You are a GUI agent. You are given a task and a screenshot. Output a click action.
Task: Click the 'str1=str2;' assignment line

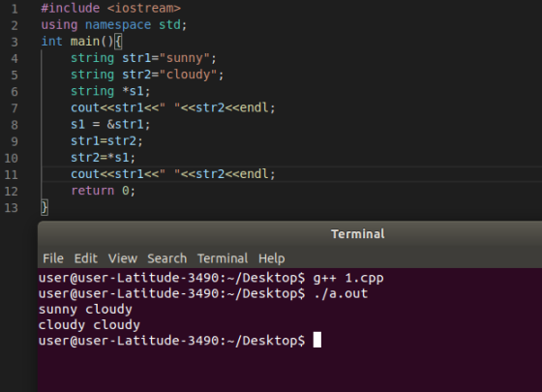[106, 140]
